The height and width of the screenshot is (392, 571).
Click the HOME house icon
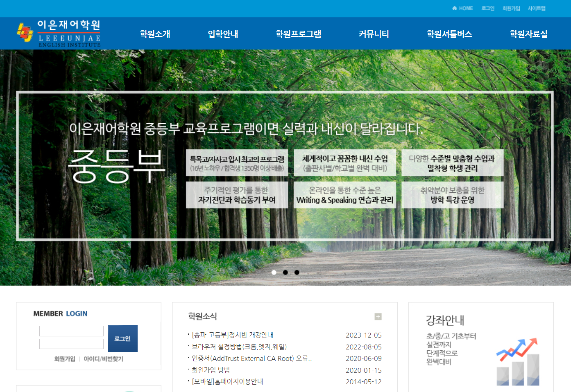455,8
